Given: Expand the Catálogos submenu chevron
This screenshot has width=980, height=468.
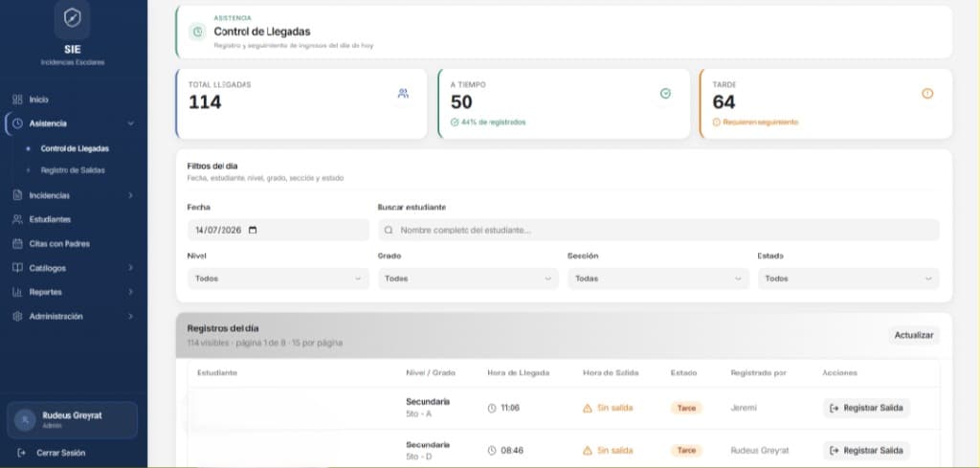Looking at the screenshot, I should click(x=130, y=267).
